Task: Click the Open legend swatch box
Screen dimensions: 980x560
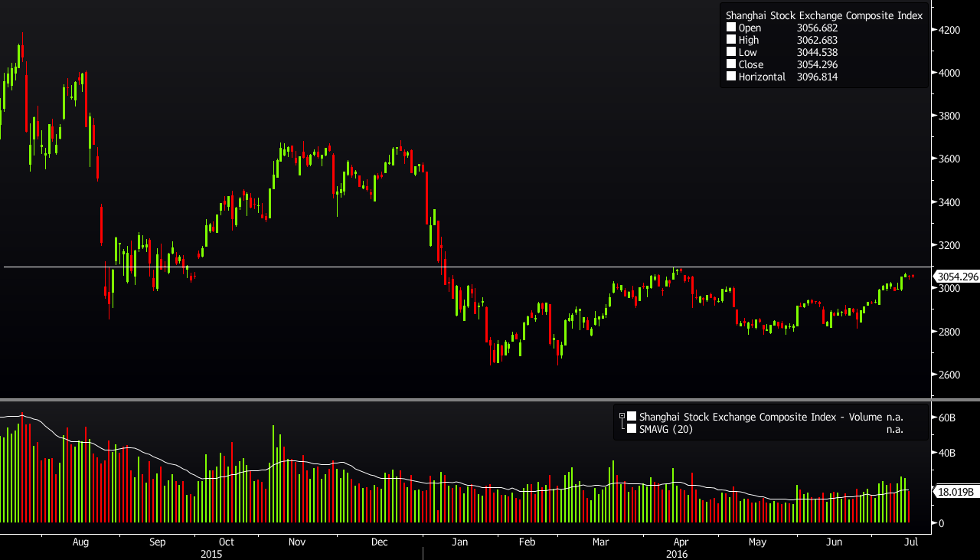Action: (731, 28)
